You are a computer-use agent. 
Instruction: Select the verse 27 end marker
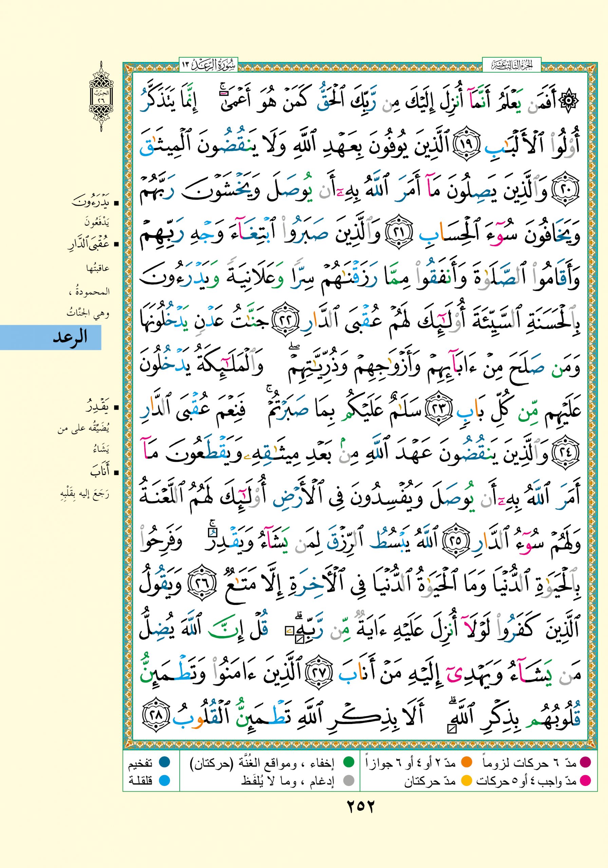(319, 672)
